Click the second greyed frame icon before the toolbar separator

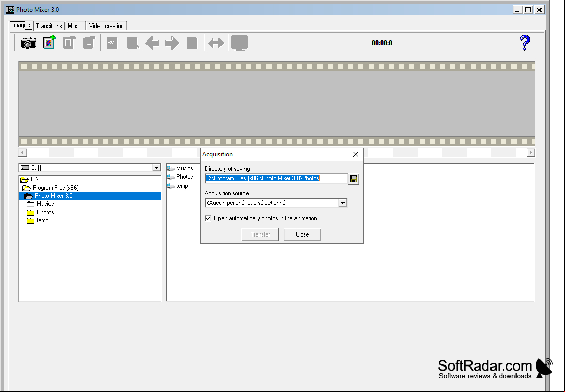(89, 42)
